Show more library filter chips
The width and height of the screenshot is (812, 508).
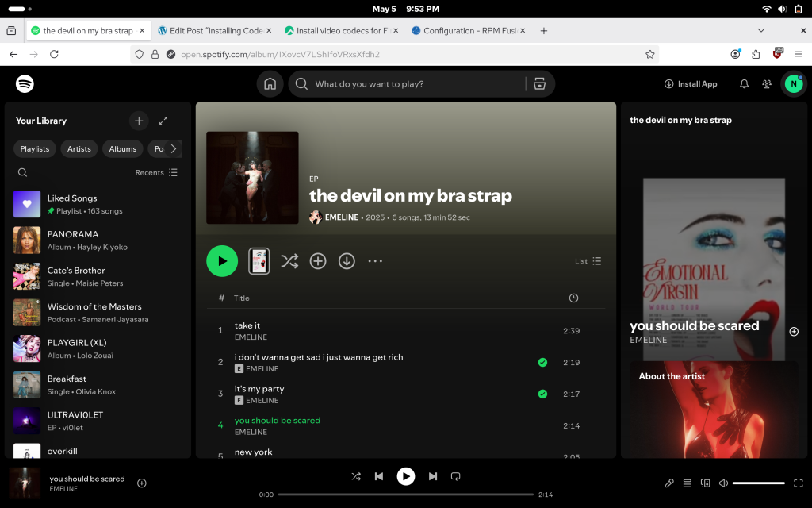coord(174,148)
